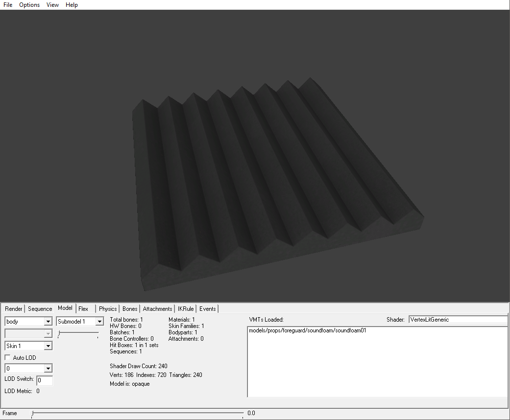Switch to the Attachments tab
This screenshot has height=420, width=510.
(157, 309)
